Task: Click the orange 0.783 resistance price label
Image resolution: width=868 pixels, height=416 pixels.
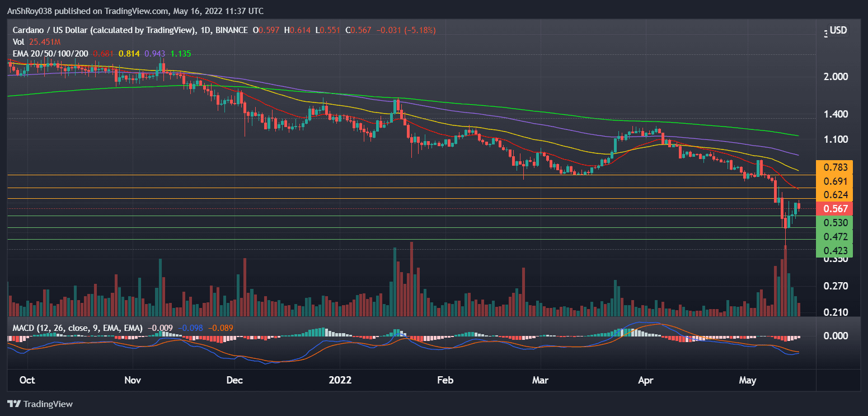Action: 835,166
